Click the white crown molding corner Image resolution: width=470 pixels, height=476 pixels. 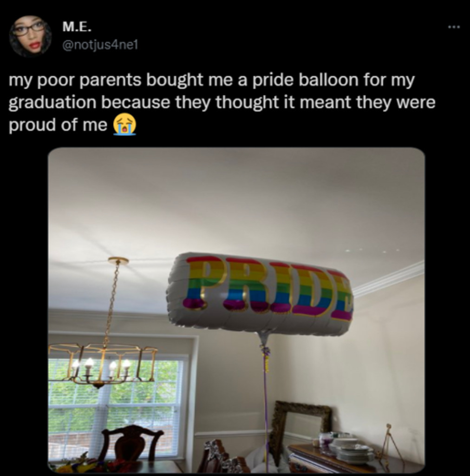pyautogui.click(x=388, y=278)
